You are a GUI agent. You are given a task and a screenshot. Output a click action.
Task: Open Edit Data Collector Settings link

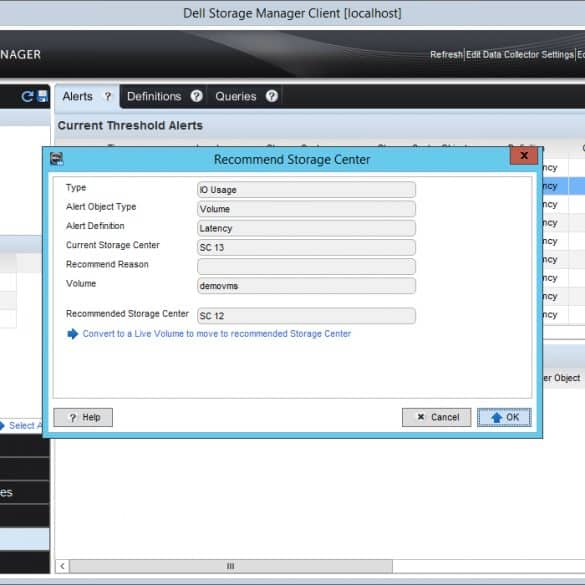pyautogui.click(x=520, y=54)
